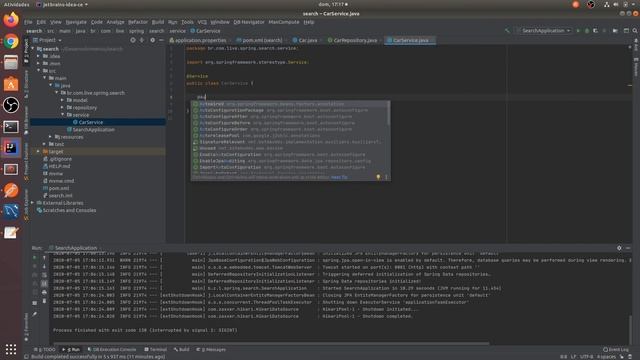Screen dimensions: 640x360
Task: Open the Refactor menu
Action: [138, 22]
